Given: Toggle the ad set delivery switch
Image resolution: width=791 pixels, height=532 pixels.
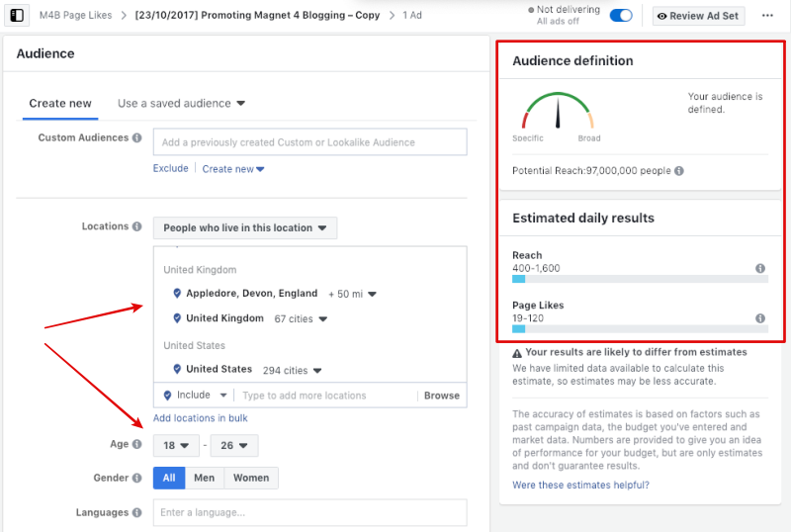Looking at the screenshot, I should tap(621, 16).
